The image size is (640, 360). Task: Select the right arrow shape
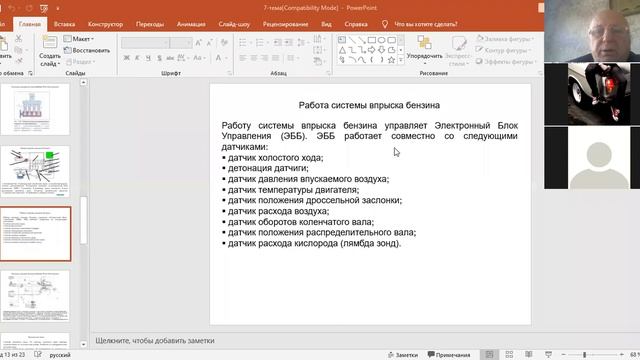pos(371,50)
